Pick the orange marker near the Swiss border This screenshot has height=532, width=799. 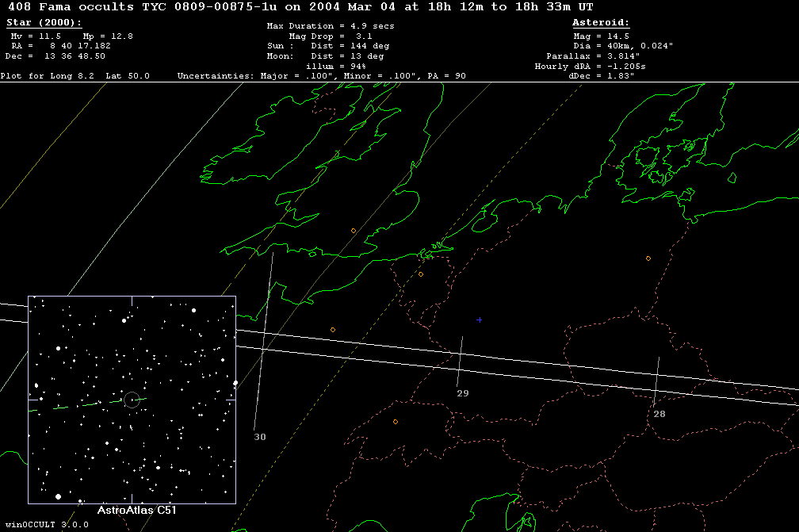pyautogui.click(x=395, y=422)
